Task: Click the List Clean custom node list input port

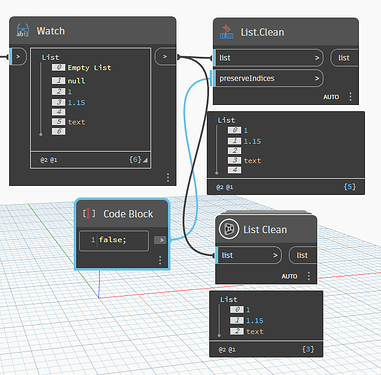Action: [249, 255]
